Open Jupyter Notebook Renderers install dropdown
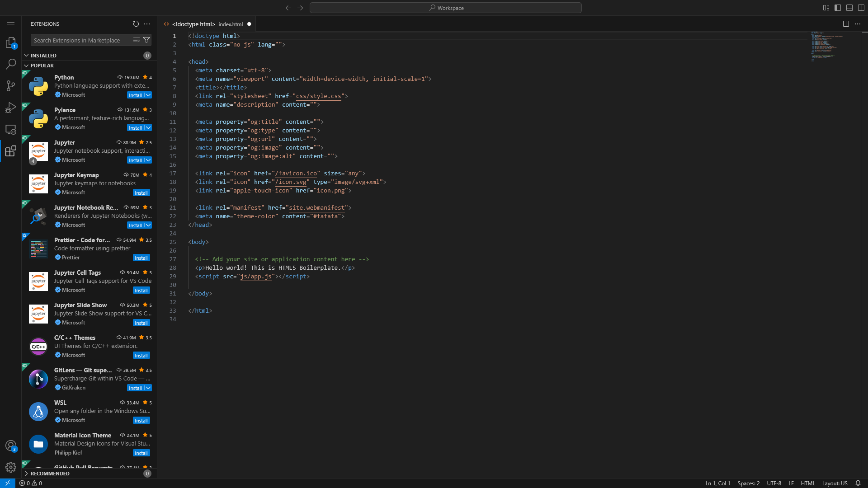The image size is (868, 488). [148, 225]
